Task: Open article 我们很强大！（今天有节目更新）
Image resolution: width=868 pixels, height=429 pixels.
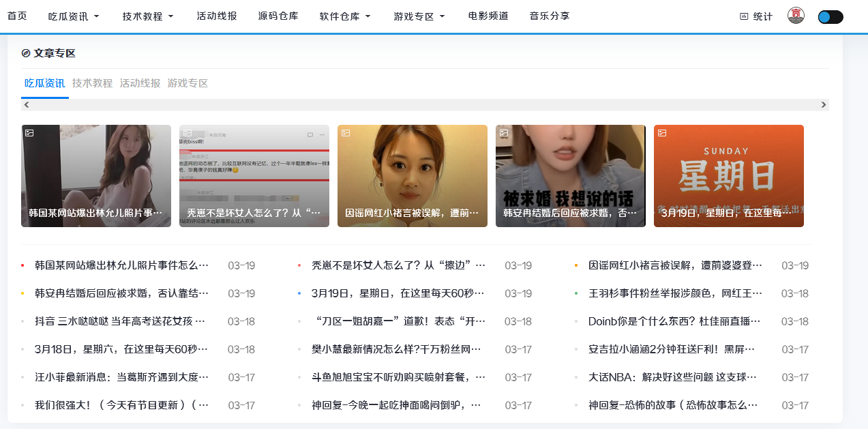Action: pyautogui.click(x=121, y=405)
